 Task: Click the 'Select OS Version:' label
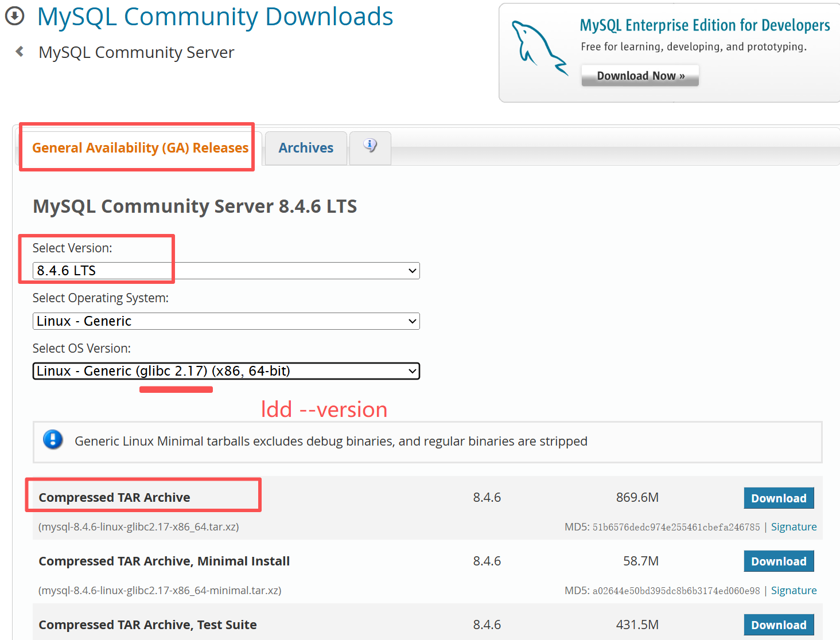point(81,348)
